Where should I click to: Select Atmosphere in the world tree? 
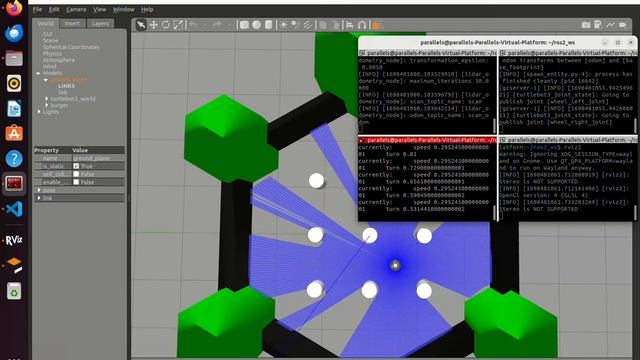[59, 60]
